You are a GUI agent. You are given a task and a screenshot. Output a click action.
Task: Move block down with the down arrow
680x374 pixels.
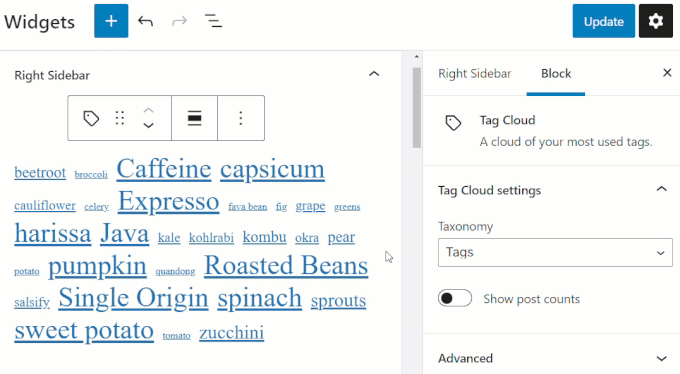[148, 125]
